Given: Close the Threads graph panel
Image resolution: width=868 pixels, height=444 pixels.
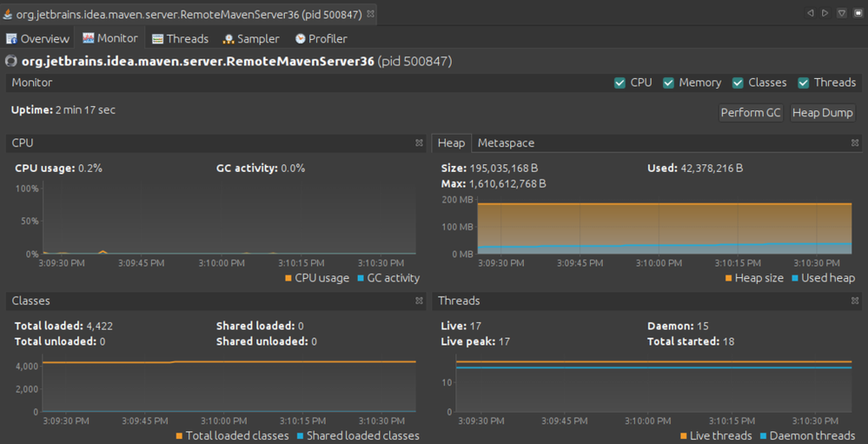Looking at the screenshot, I should [855, 301].
